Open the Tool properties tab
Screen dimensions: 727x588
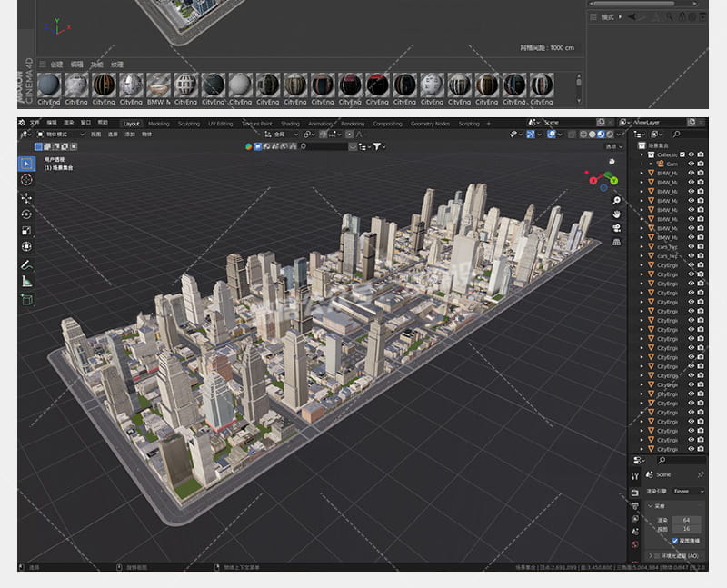635,476
